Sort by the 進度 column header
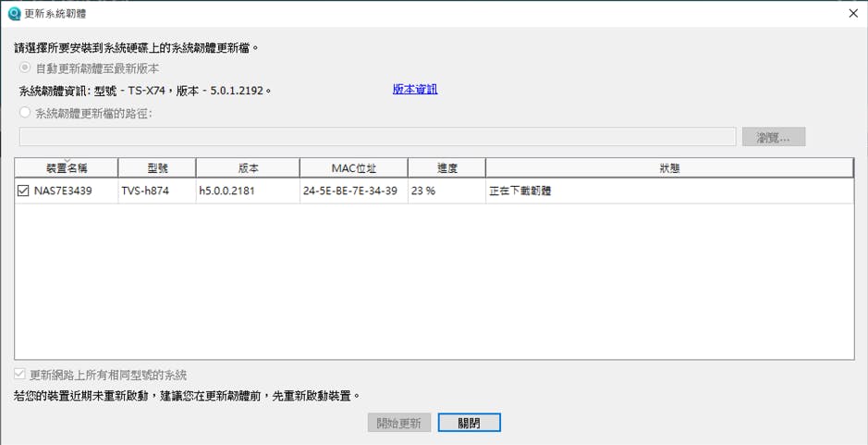Viewport: 868px width, 445px height. 446,168
